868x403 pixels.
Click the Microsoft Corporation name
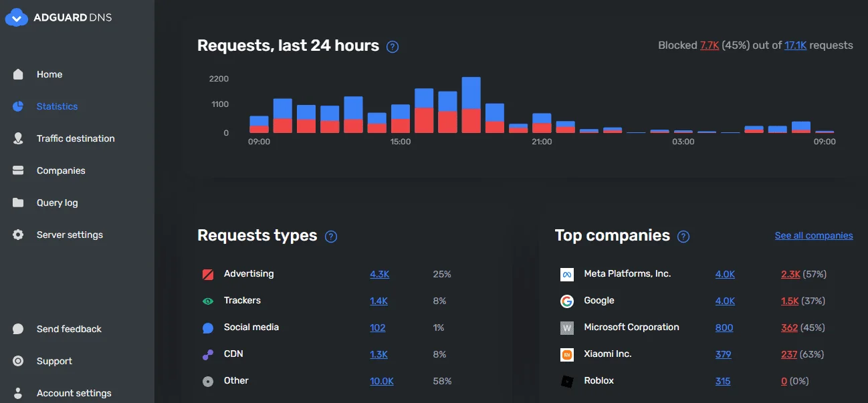click(631, 327)
